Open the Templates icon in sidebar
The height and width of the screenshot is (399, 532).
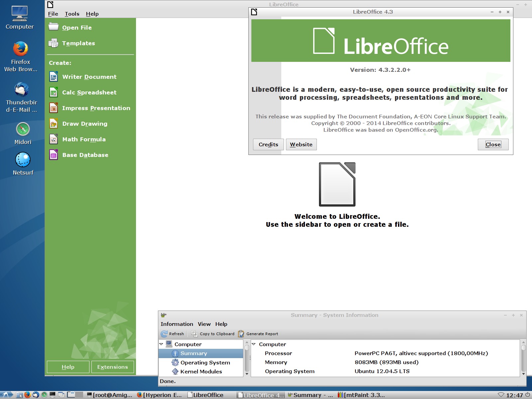coord(53,43)
